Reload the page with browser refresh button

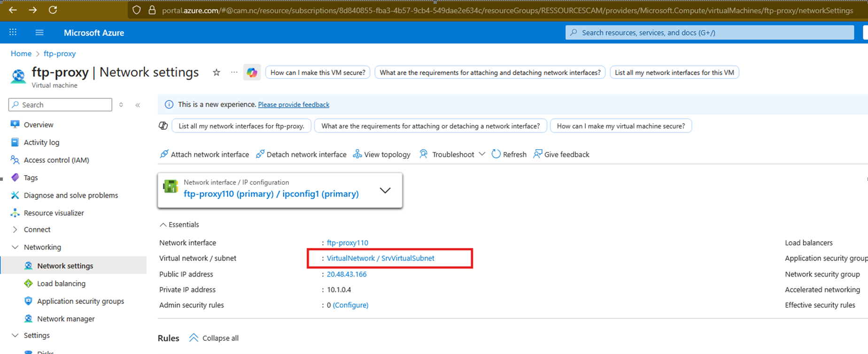(53, 10)
